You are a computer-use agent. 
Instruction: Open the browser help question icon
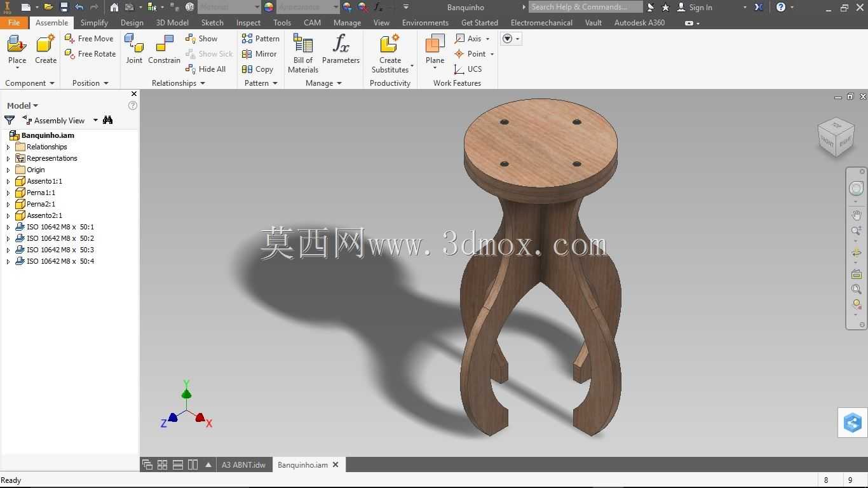pyautogui.click(x=133, y=105)
